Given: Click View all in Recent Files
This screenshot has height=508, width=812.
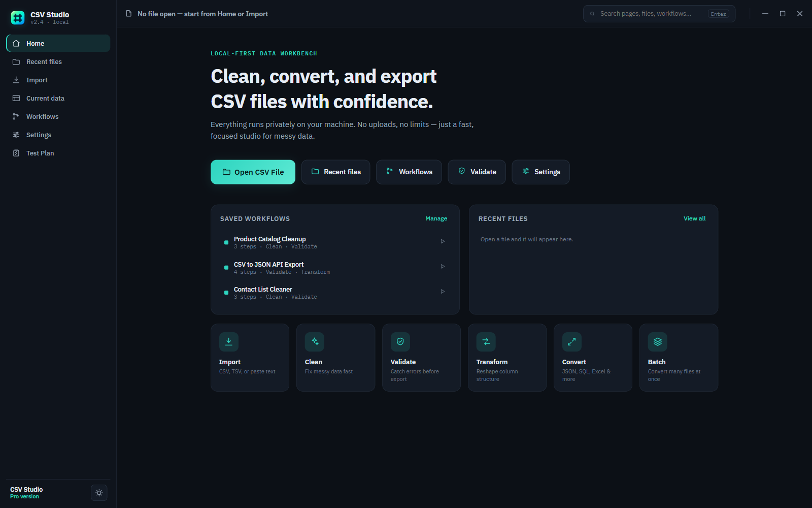Looking at the screenshot, I should pos(695,218).
